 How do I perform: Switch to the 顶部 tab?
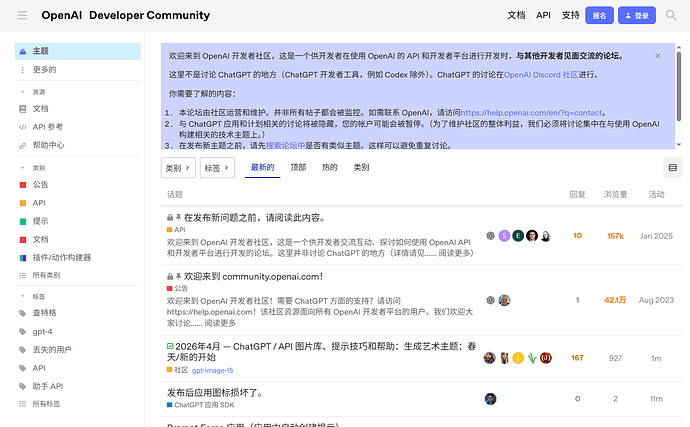pos(298,167)
